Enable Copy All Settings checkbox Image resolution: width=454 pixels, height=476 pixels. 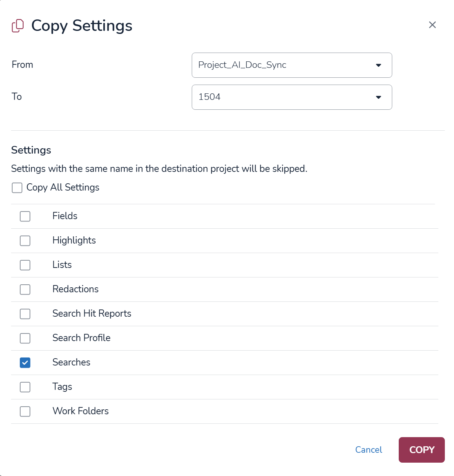(x=17, y=188)
